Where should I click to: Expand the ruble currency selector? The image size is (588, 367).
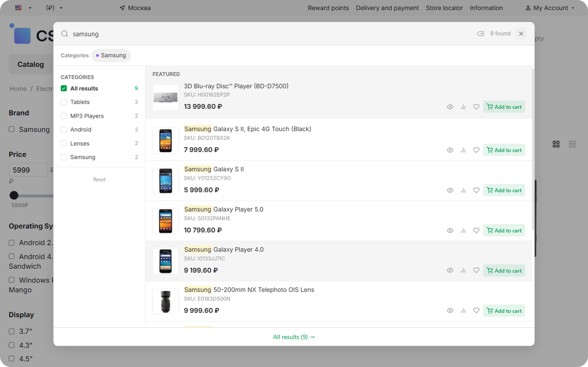pos(54,8)
